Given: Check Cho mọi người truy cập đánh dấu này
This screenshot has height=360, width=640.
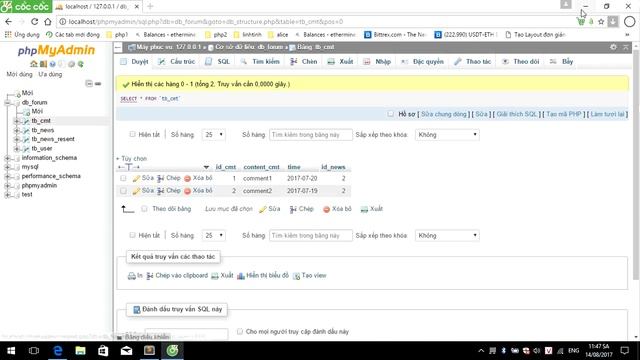Looking at the screenshot, I should click(240, 331).
